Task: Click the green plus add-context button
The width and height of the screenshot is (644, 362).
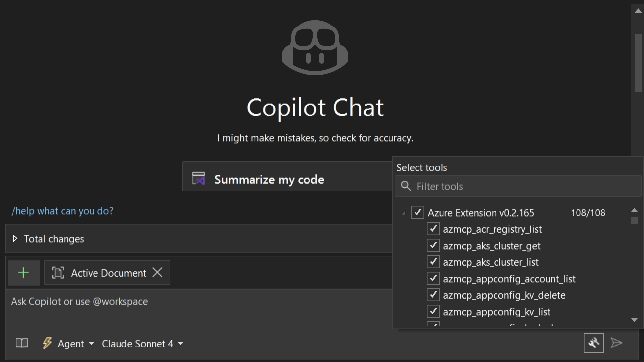Action: coord(24,273)
